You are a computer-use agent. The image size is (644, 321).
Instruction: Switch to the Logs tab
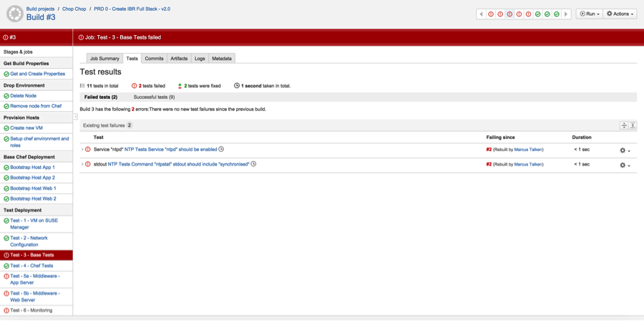pos(200,59)
